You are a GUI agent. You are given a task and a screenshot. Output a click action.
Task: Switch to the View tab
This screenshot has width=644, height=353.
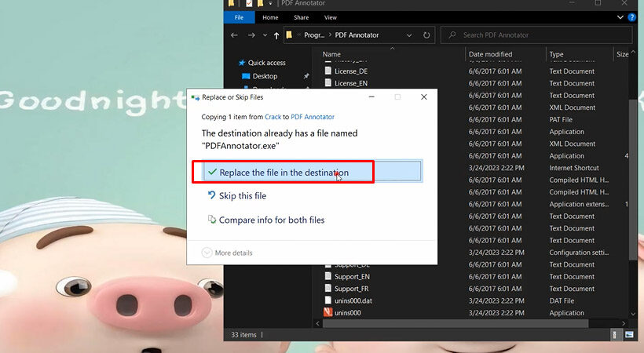point(330,17)
